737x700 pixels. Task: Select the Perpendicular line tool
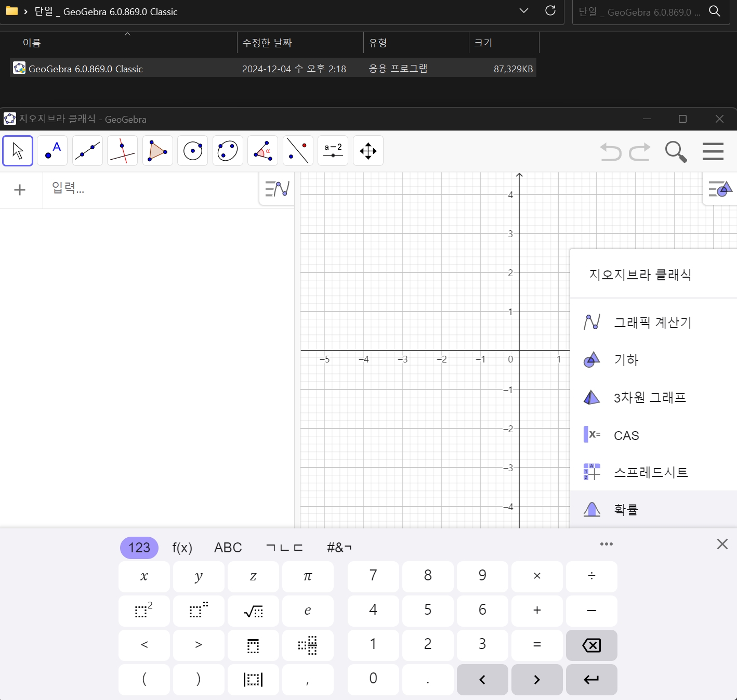(123, 151)
